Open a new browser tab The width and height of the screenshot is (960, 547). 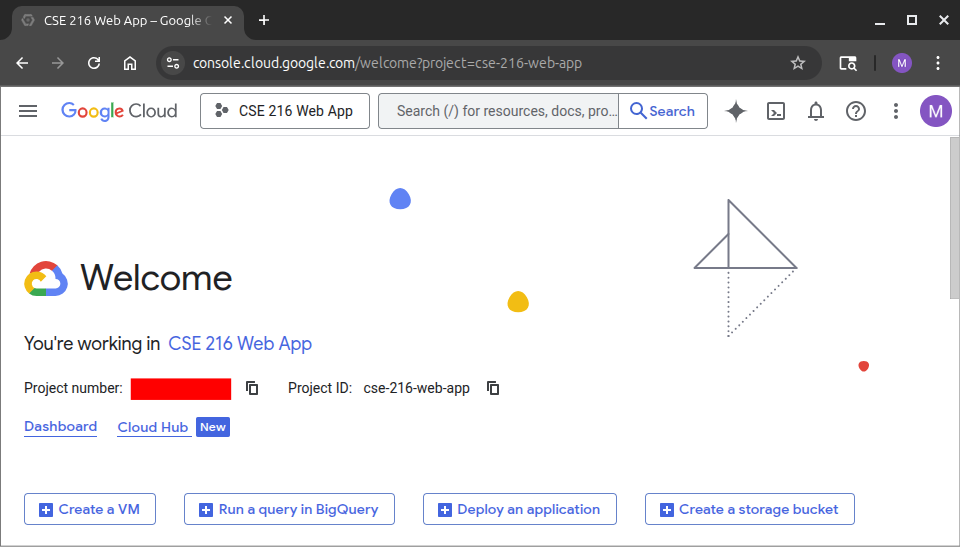coord(264,20)
